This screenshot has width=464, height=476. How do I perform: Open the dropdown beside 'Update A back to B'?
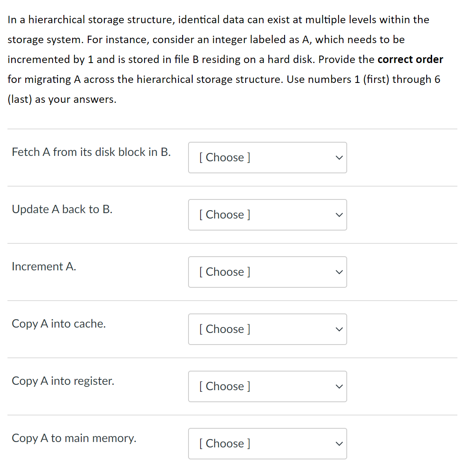click(267, 215)
